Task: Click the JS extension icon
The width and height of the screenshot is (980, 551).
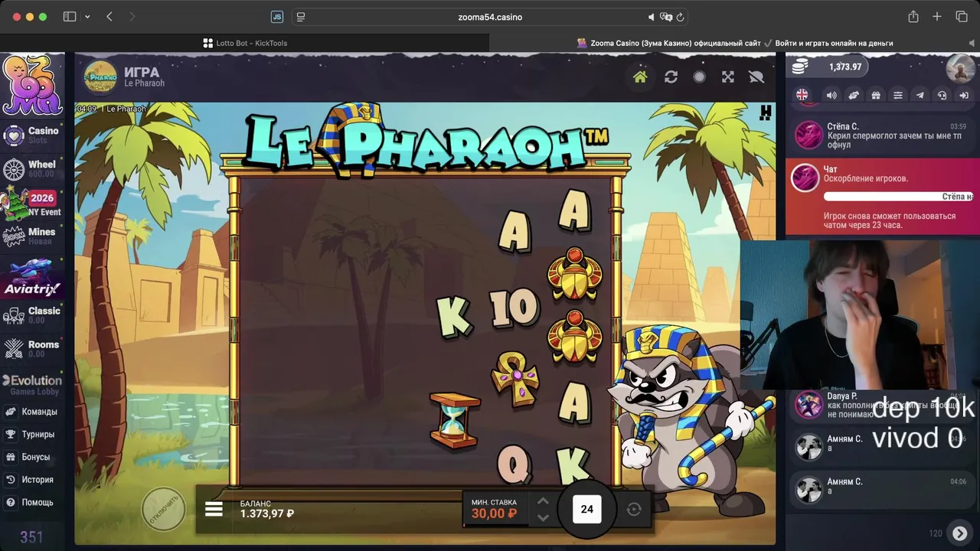Action: click(277, 17)
